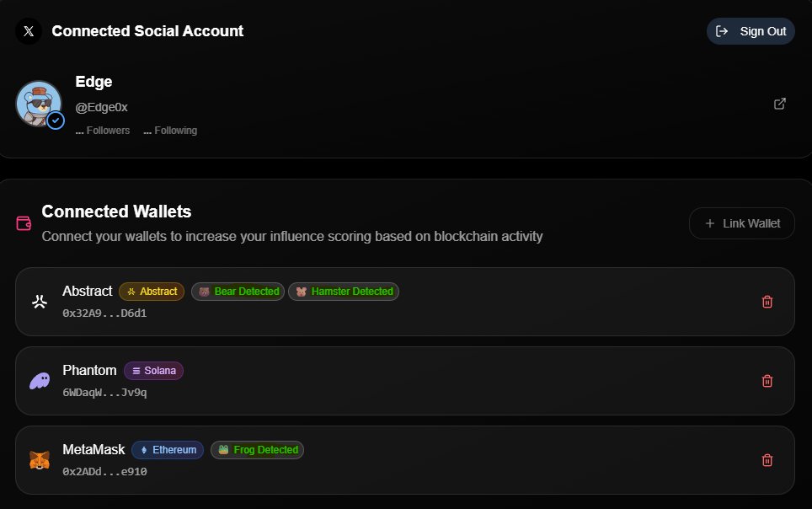Screen dimensions: 812x509
Task: Click the Abstract wallet address 0x32A9...D6d1
Action: point(104,313)
